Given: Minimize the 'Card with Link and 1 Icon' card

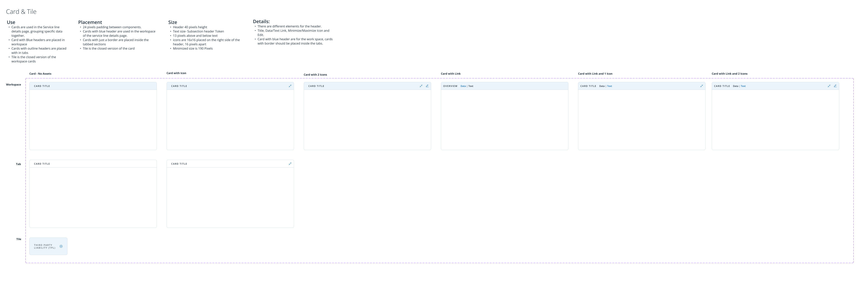Looking at the screenshot, I should [701, 86].
